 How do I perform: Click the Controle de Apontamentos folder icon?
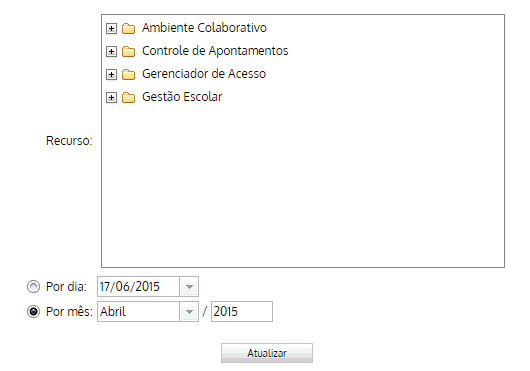tap(128, 51)
